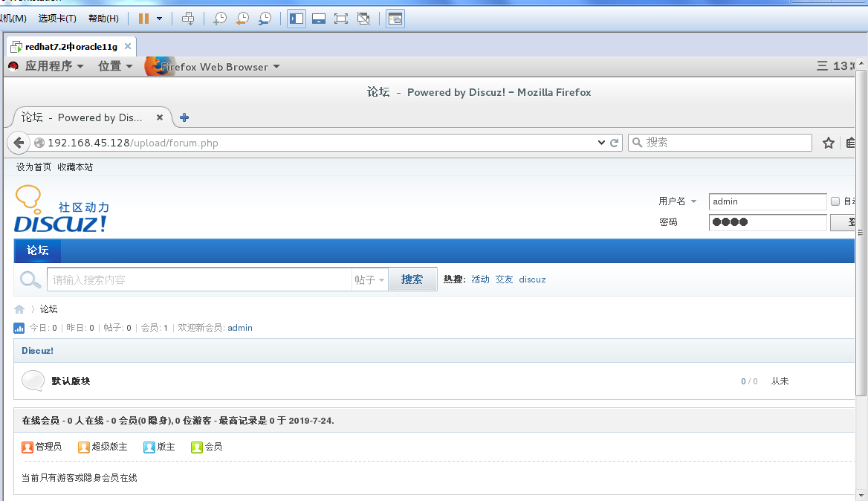This screenshot has height=501, width=868.
Task: Open the 应用程序 menu
Action: [x=54, y=66]
